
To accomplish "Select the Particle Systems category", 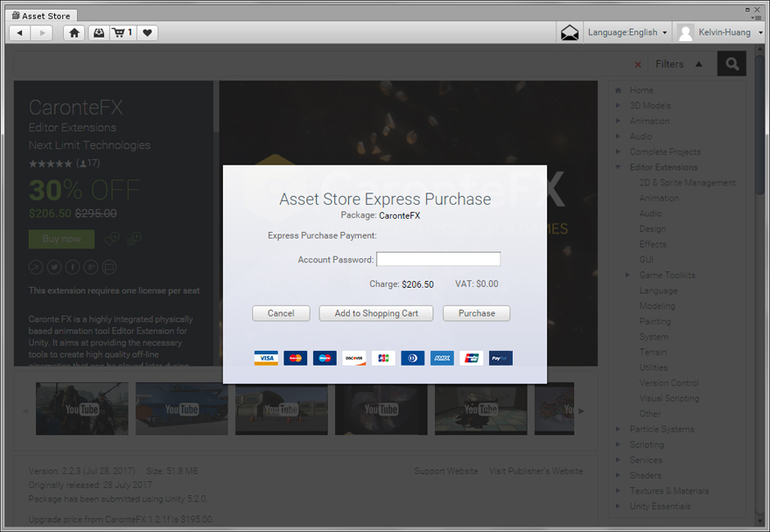I will [x=661, y=429].
